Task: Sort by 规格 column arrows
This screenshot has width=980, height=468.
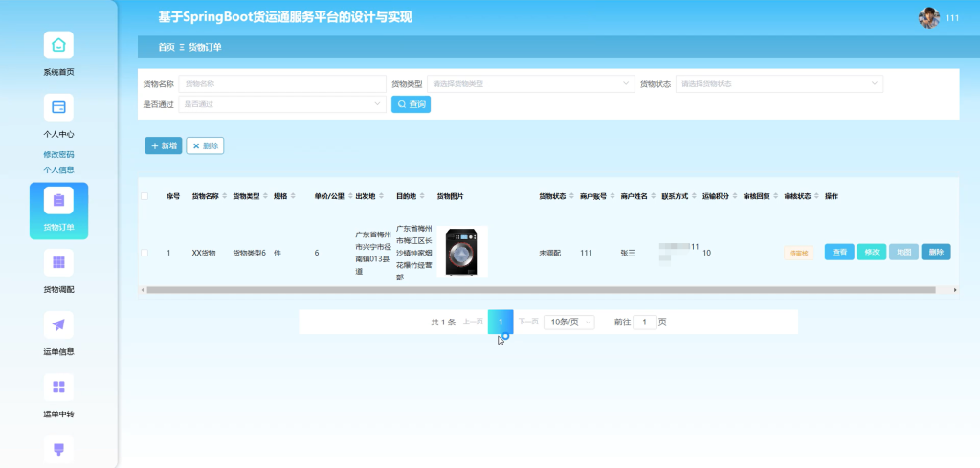Action: [293, 196]
